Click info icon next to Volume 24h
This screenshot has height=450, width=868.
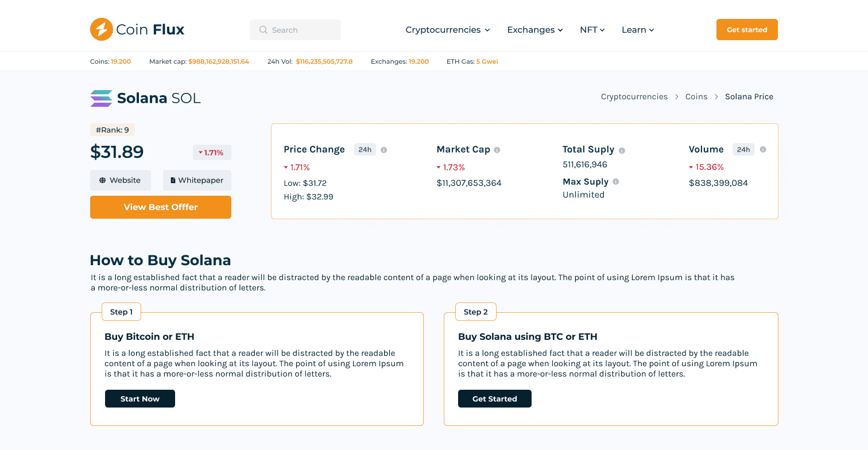[x=763, y=149]
